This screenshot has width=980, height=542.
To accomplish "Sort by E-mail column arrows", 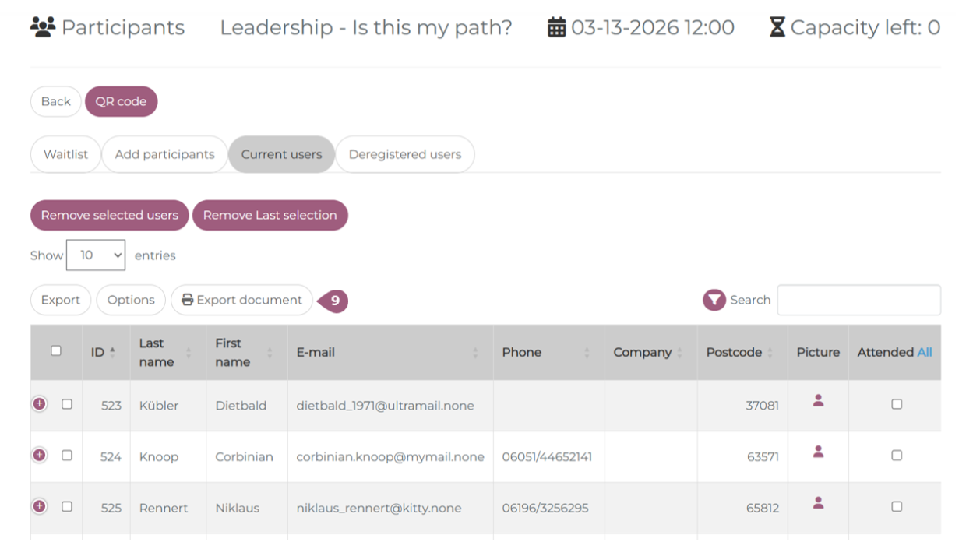I will point(475,353).
